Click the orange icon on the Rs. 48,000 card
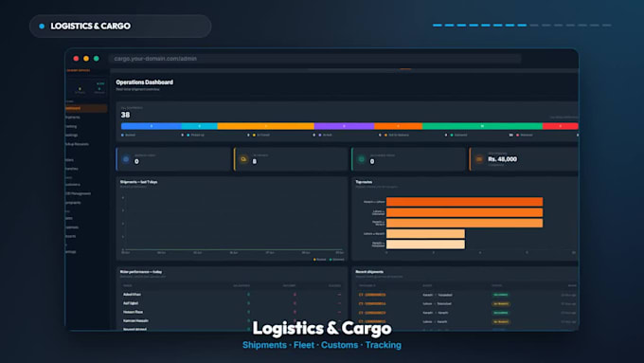Image resolution: width=644 pixels, height=363 pixels. (479, 159)
